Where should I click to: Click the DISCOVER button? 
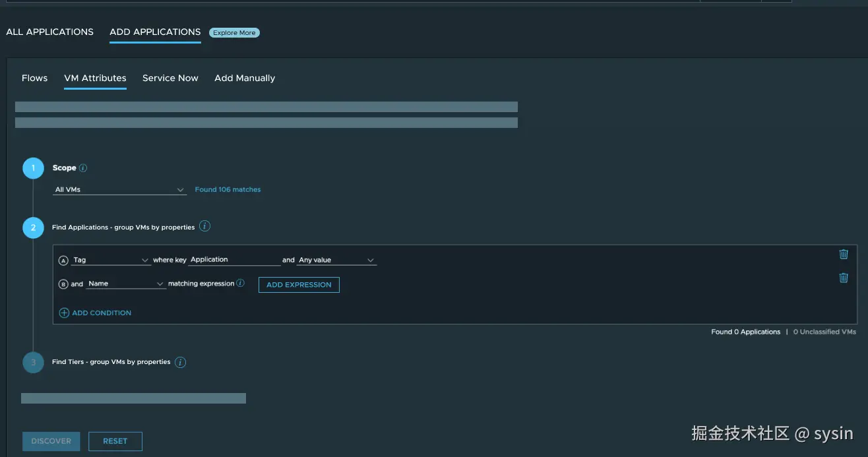point(51,441)
